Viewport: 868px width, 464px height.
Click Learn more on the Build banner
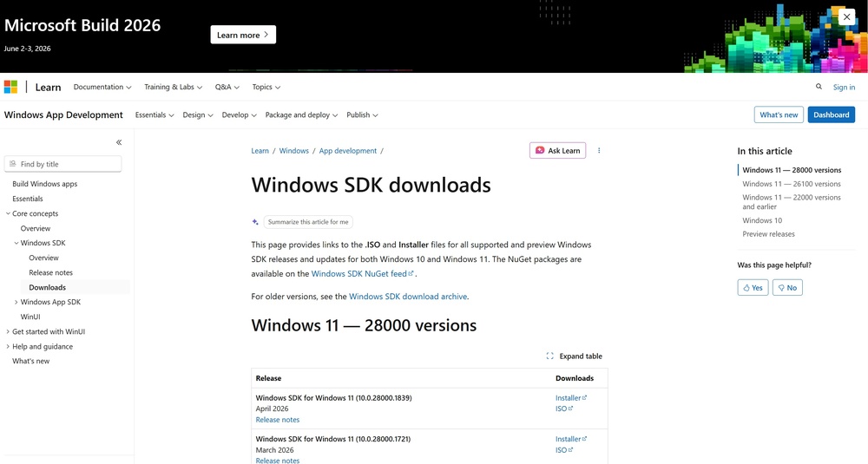pyautogui.click(x=243, y=35)
